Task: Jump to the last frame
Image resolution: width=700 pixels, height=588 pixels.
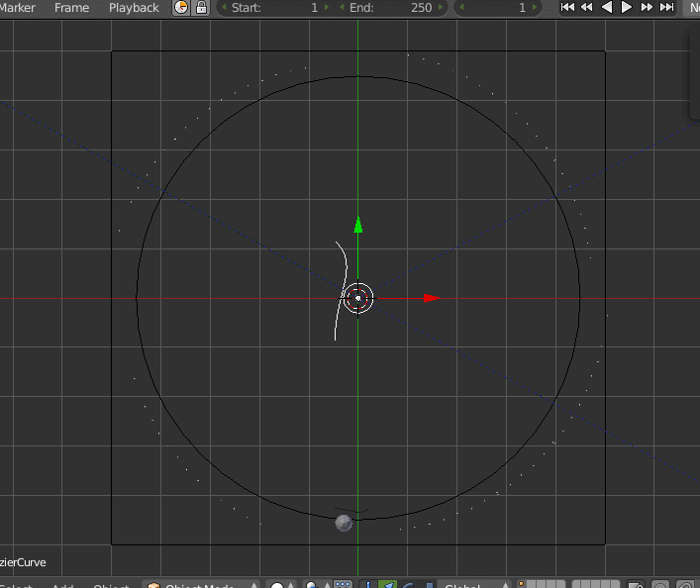Action: 666,7
